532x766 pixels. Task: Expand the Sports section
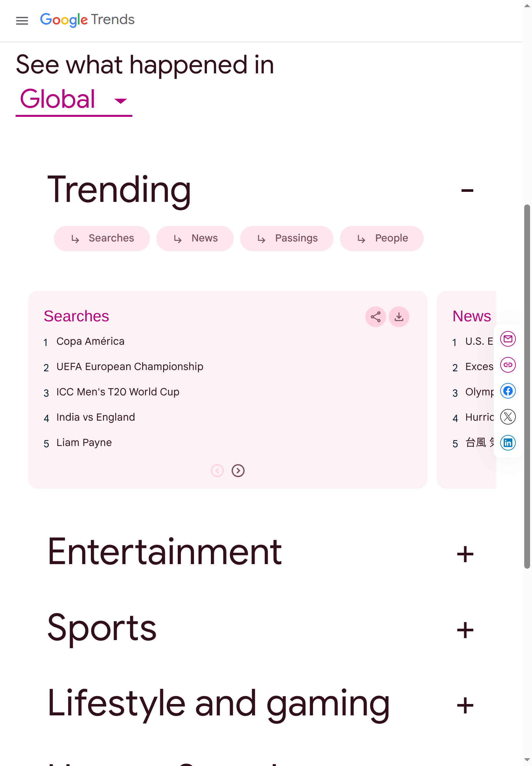point(465,630)
